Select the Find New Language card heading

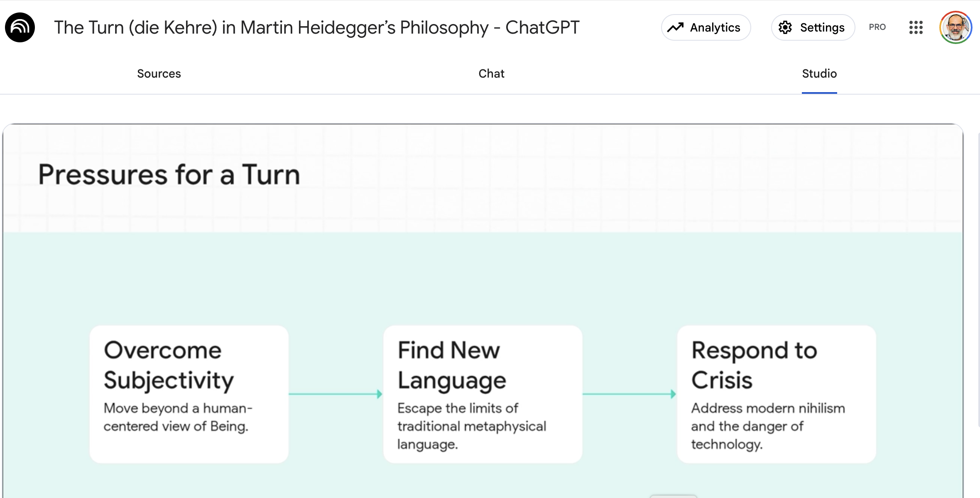coord(452,365)
